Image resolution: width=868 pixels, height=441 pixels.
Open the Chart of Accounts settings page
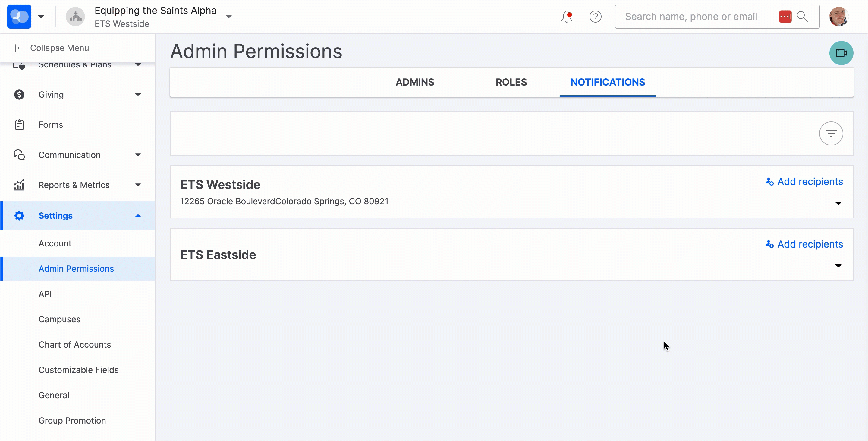pos(74,344)
